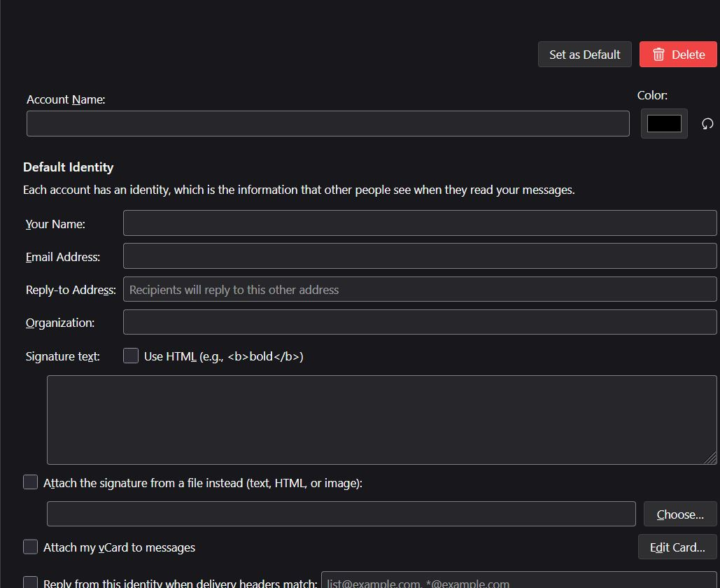
Task: Click the Reply-to Address field
Action: [x=420, y=290]
